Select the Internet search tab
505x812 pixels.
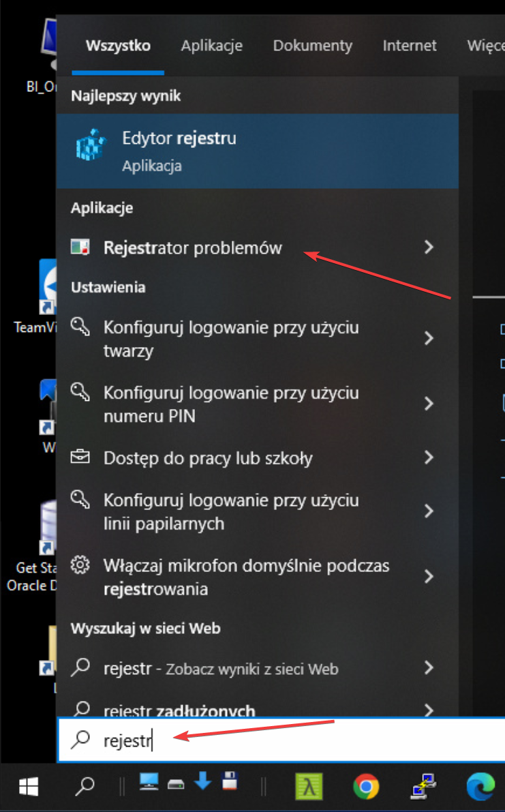click(410, 46)
